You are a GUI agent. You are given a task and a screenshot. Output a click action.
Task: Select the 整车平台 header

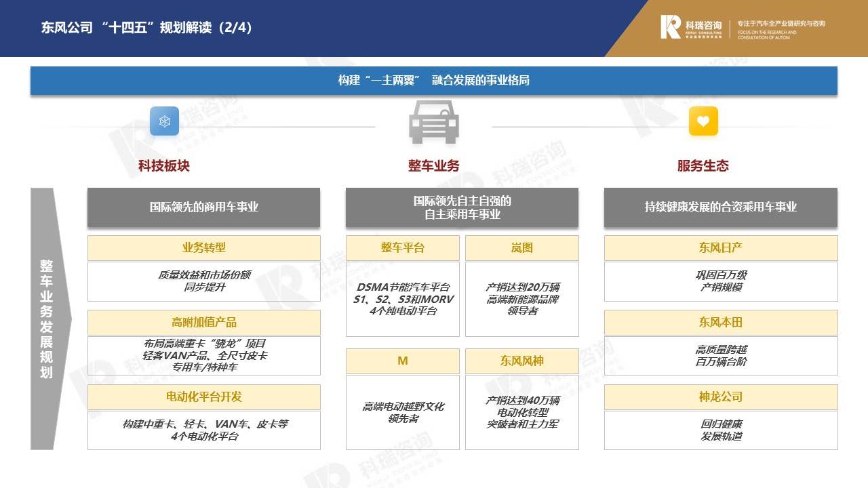coord(403,247)
